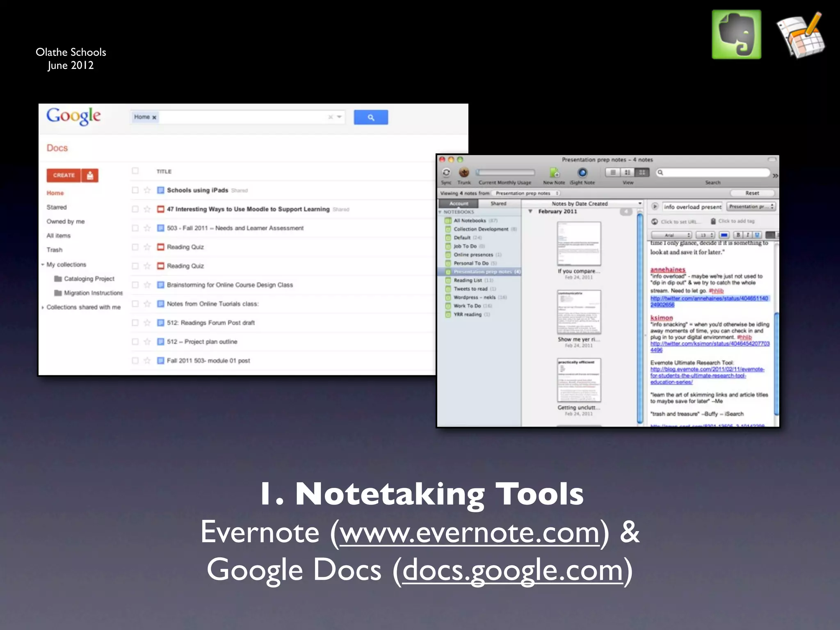The height and width of the screenshot is (630, 840).
Task: Click the upload icon beside Create
Action: (90, 176)
